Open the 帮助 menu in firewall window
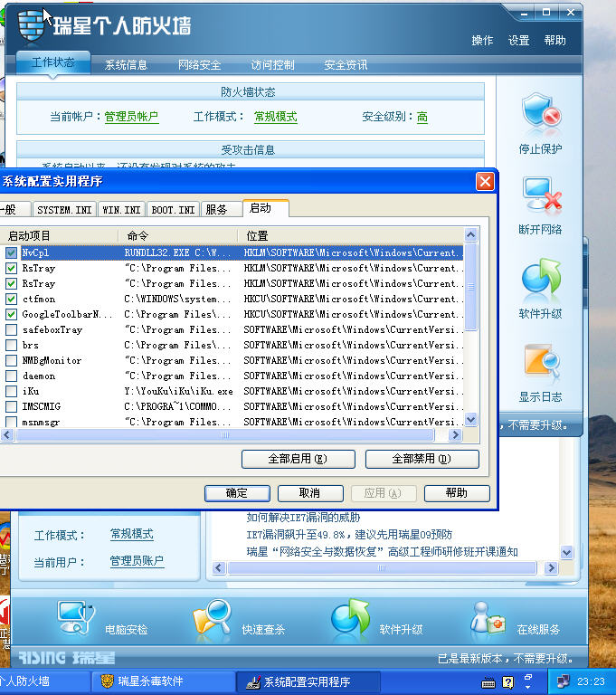The height and width of the screenshot is (695, 616). [555, 41]
